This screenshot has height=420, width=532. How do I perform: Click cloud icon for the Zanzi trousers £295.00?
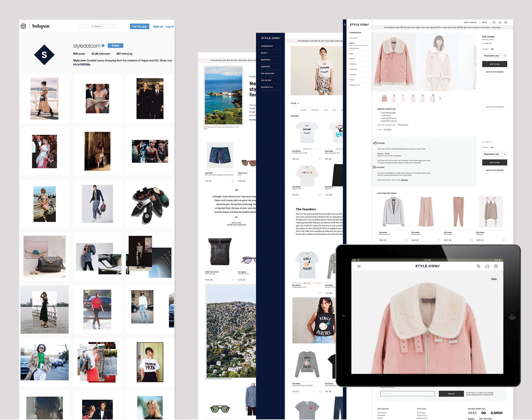[471, 240]
